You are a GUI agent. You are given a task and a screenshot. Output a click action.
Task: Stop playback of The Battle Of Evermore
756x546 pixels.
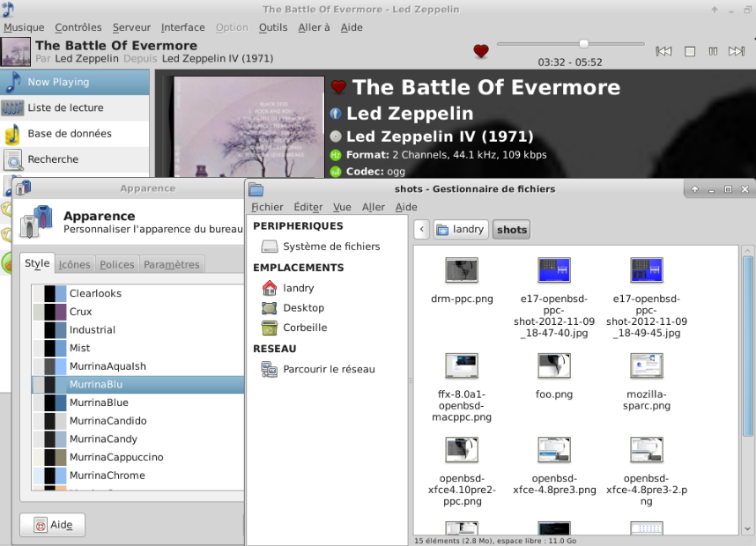coord(690,52)
